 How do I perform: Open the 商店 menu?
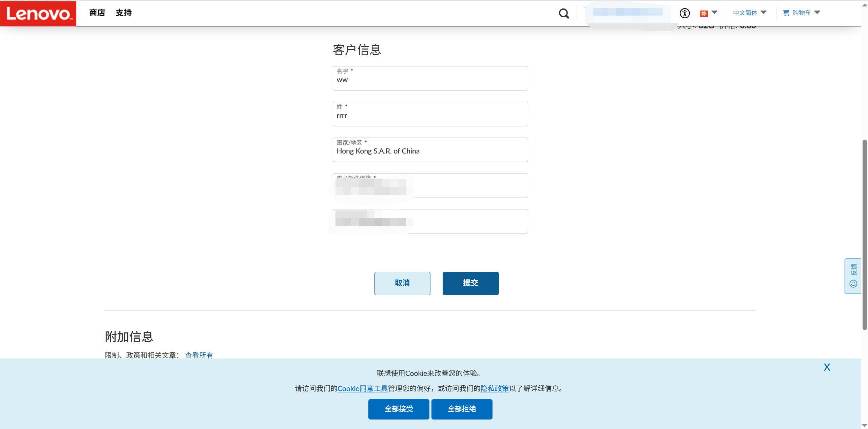tap(97, 13)
